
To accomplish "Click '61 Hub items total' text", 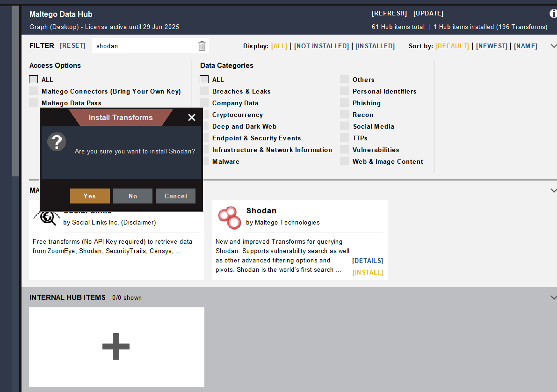I will (x=398, y=27).
